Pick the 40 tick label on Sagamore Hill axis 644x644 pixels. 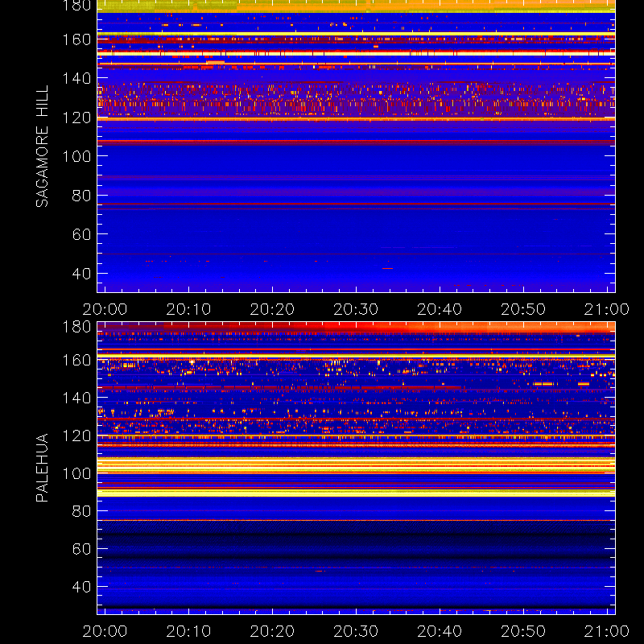click(81, 274)
